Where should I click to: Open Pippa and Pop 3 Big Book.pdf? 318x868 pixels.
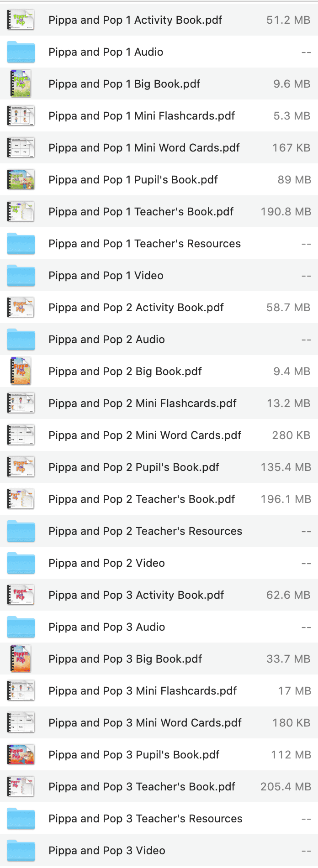[126, 659]
